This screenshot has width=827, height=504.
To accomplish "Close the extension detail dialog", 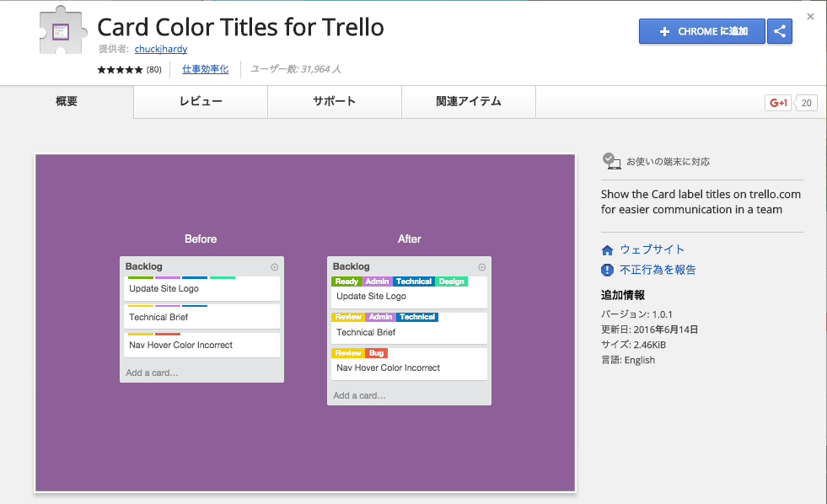I will [x=810, y=16].
